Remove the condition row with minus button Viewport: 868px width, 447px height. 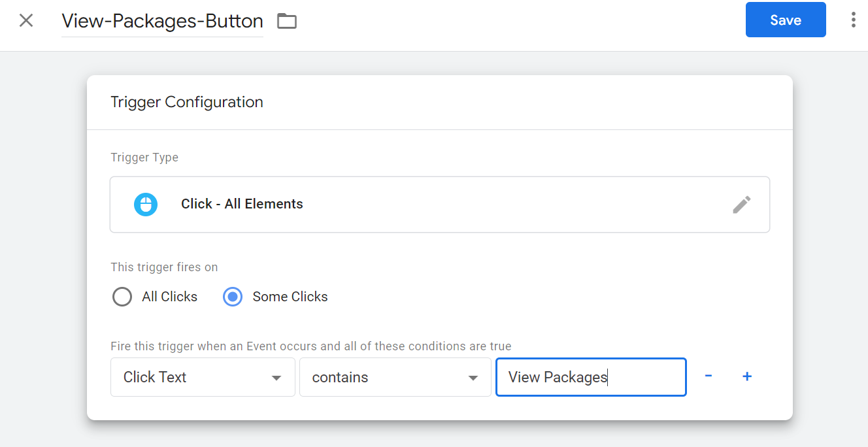point(708,376)
